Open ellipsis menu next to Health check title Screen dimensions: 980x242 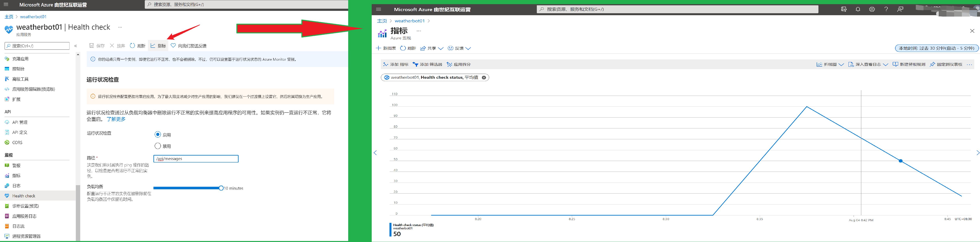(120, 27)
